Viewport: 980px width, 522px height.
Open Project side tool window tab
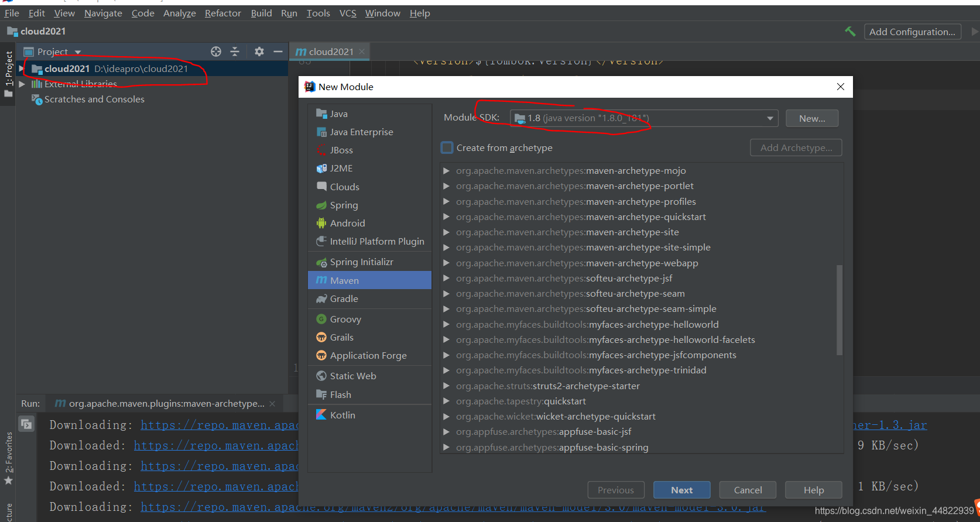pyautogui.click(x=8, y=73)
